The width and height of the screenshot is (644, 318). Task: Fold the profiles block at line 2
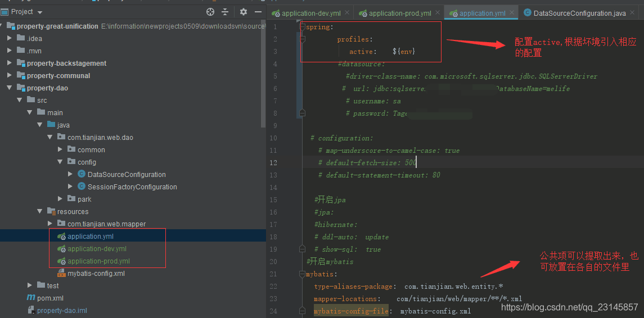click(303, 39)
